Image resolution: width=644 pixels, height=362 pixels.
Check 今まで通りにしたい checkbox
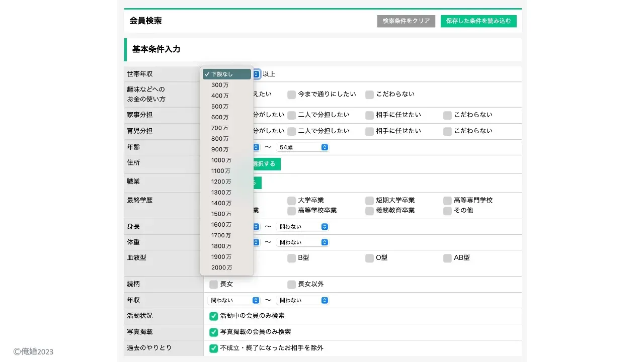click(292, 95)
